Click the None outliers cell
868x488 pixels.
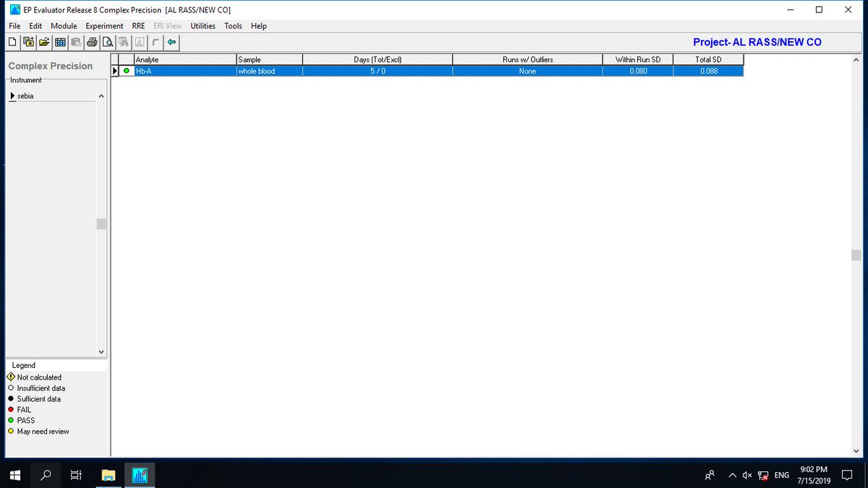(527, 71)
